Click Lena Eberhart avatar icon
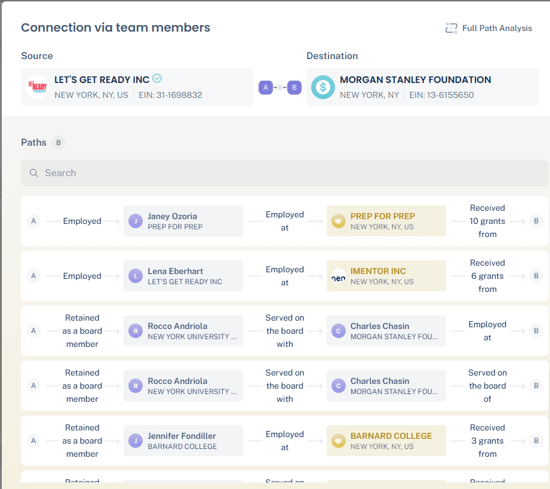 click(135, 276)
